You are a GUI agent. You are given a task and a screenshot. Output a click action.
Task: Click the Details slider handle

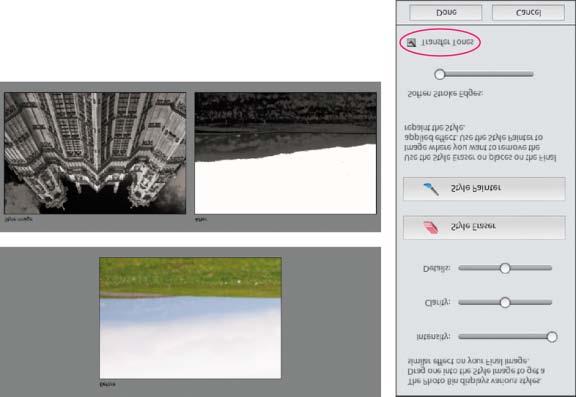[505, 268]
